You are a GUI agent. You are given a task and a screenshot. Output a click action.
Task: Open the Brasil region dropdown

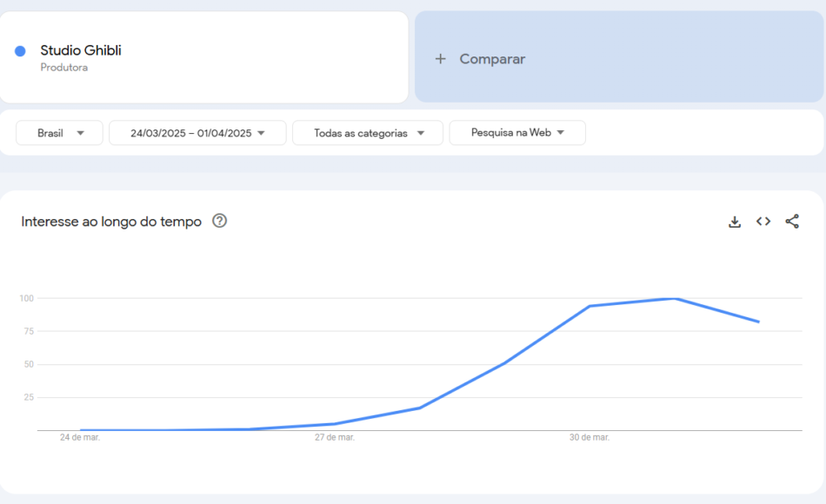[x=59, y=133]
